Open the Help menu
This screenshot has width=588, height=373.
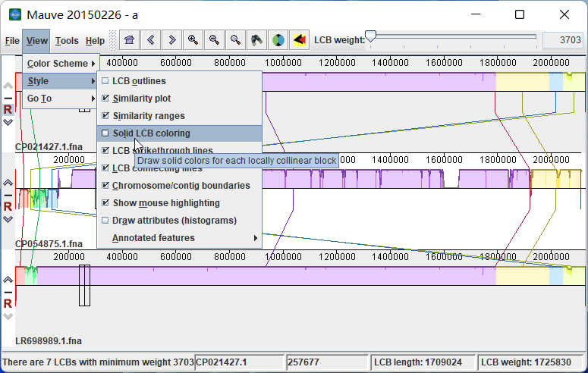95,41
